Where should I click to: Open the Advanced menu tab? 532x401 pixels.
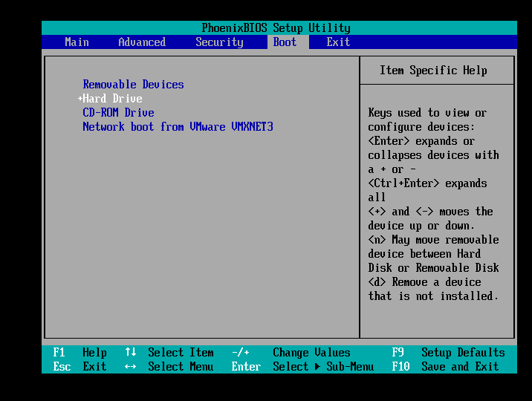[142, 42]
